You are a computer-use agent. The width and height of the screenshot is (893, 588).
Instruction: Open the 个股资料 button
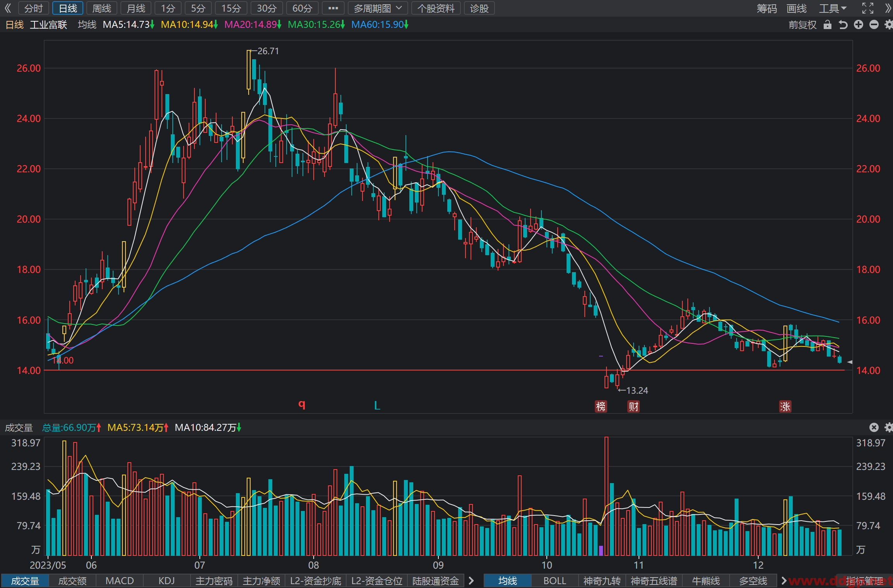tap(436, 8)
